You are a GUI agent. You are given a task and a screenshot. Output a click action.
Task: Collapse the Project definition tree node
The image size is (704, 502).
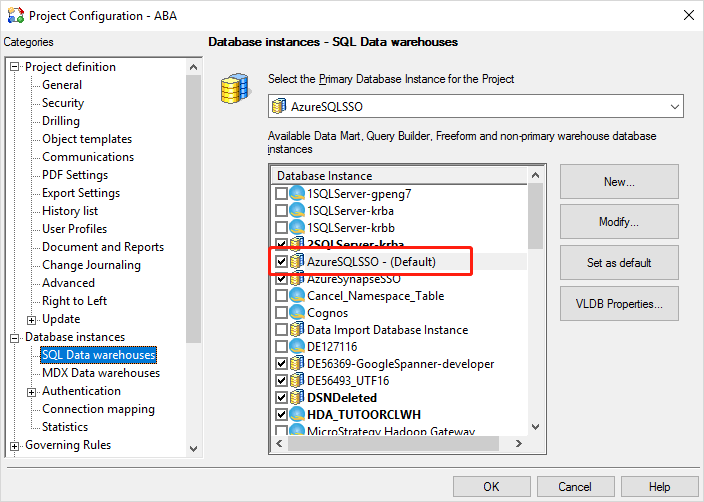coord(15,67)
